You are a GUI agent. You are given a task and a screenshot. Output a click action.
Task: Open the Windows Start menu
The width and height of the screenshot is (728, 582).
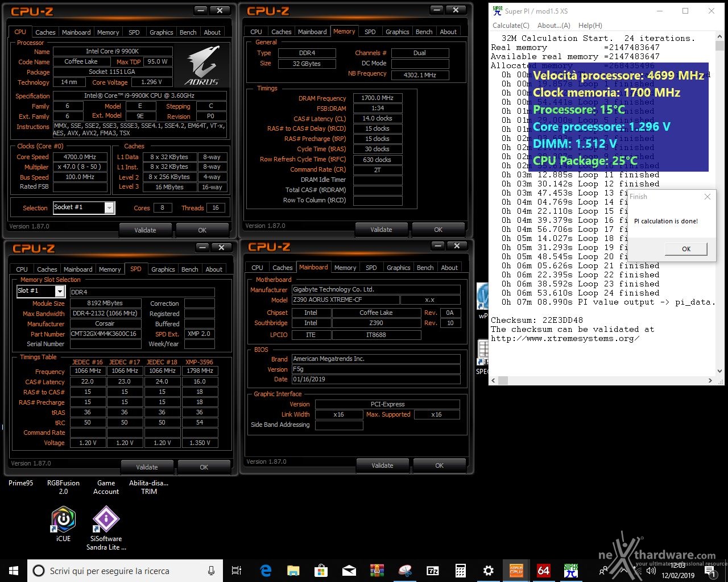[14, 571]
